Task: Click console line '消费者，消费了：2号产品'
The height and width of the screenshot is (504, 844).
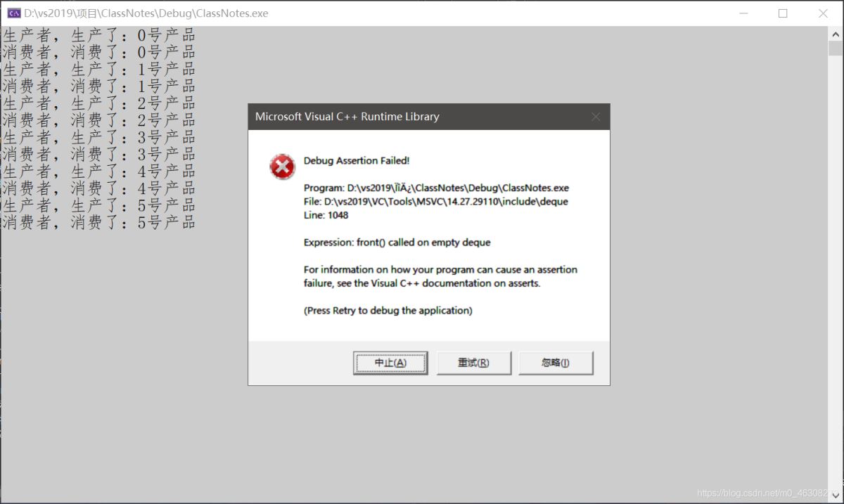Action: [x=98, y=120]
